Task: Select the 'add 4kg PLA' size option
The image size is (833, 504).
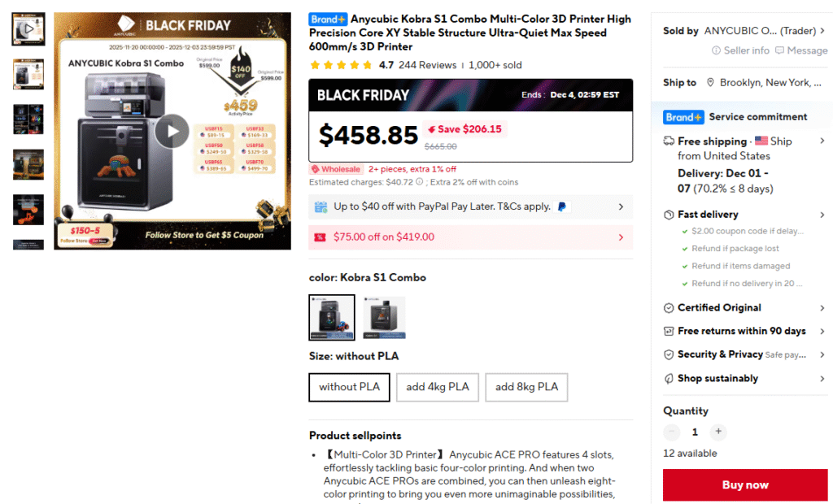Action: coord(437,387)
